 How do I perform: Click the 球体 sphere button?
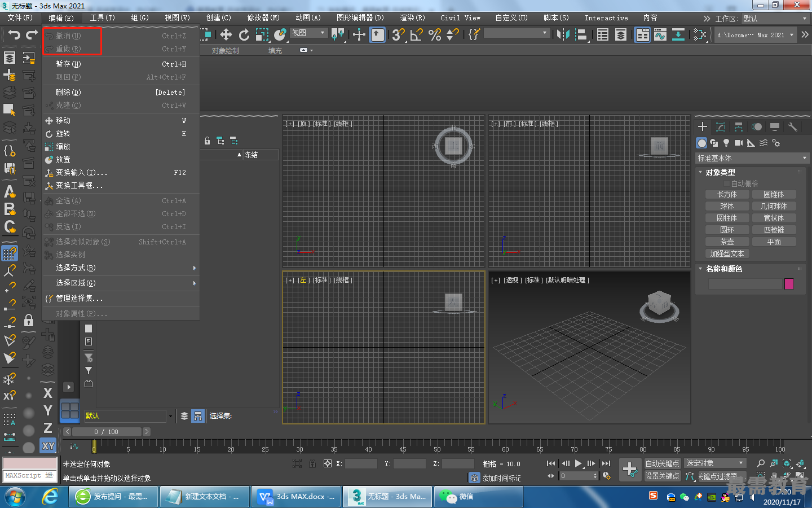click(x=727, y=206)
